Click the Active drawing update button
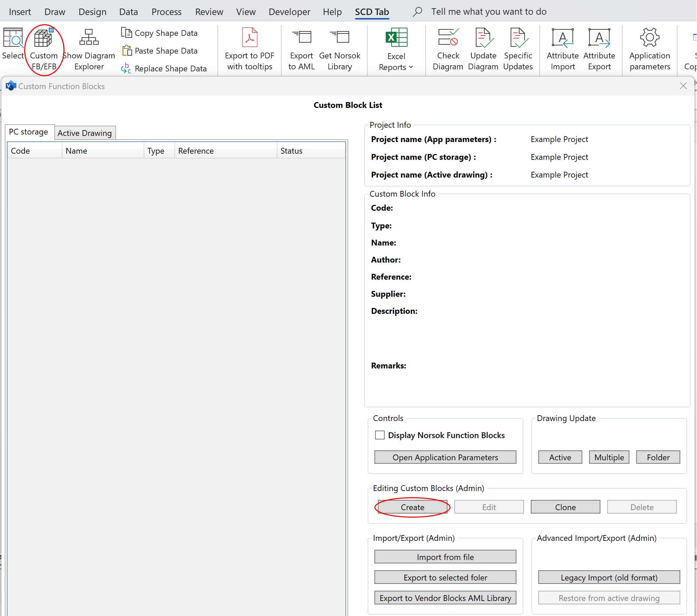697x616 pixels. click(x=560, y=457)
